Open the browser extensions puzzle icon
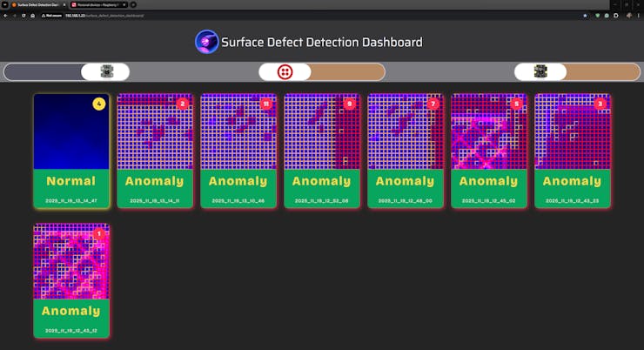This screenshot has width=644, height=350. click(x=616, y=16)
